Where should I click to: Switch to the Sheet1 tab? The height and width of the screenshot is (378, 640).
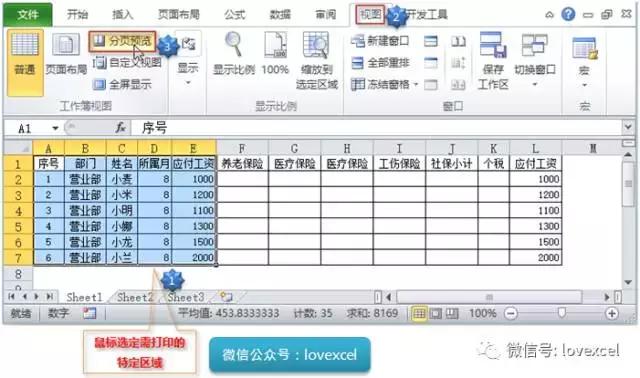click(x=84, y=297)
